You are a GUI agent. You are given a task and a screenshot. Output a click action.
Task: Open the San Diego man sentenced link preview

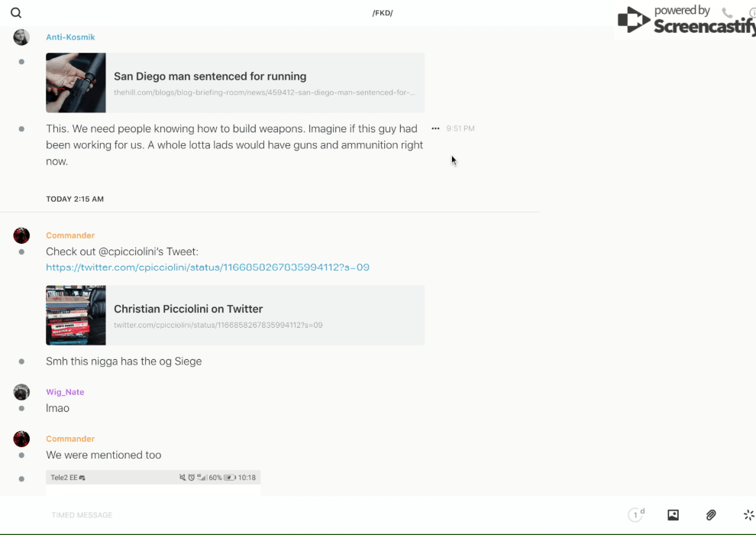[235, 83]
